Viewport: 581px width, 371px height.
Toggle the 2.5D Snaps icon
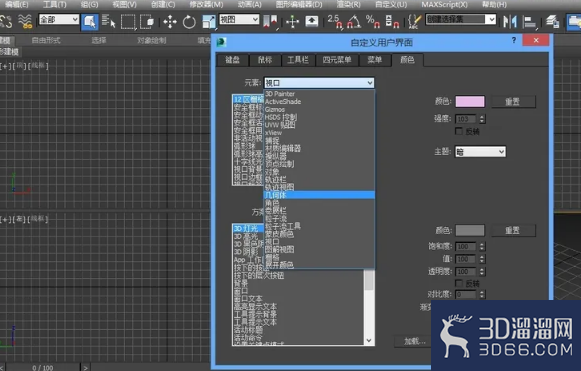click(335, 21)
